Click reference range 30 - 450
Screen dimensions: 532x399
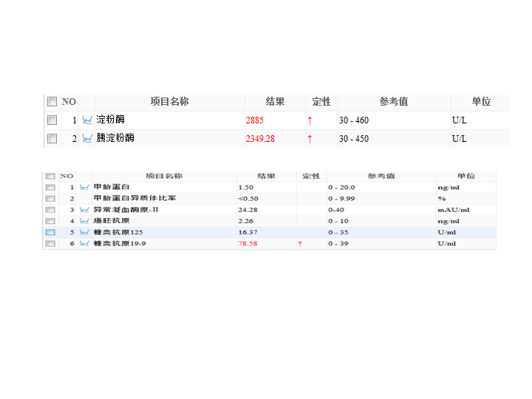pyautogui.click(x=354, y=139)
